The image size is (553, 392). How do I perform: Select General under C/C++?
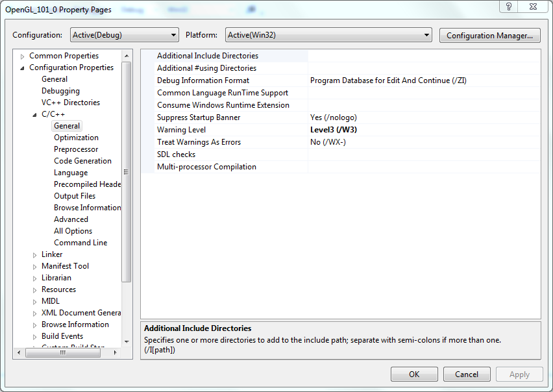(x=67, y=126)
